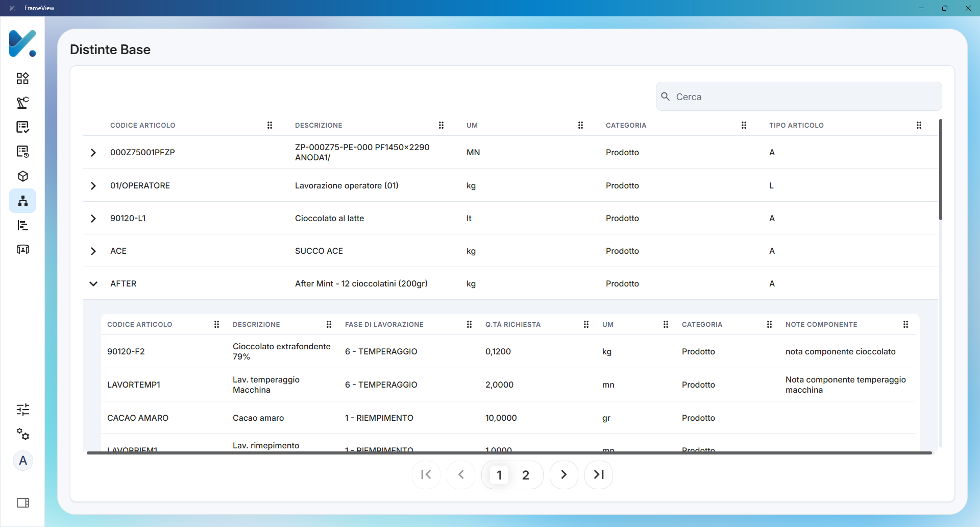This screenshot has height=527, width=980.
Task: Click the component code 'CACAO AMARO'
Action: (x=138, y=418)
